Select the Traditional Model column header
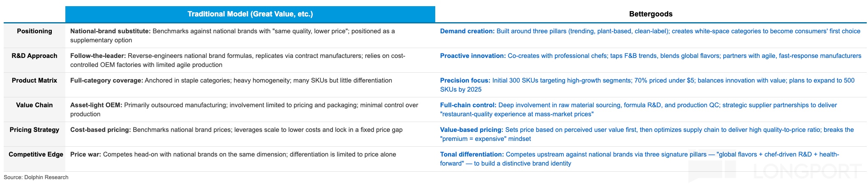Screen dimensions: 868x189 [x=250, y=14]
